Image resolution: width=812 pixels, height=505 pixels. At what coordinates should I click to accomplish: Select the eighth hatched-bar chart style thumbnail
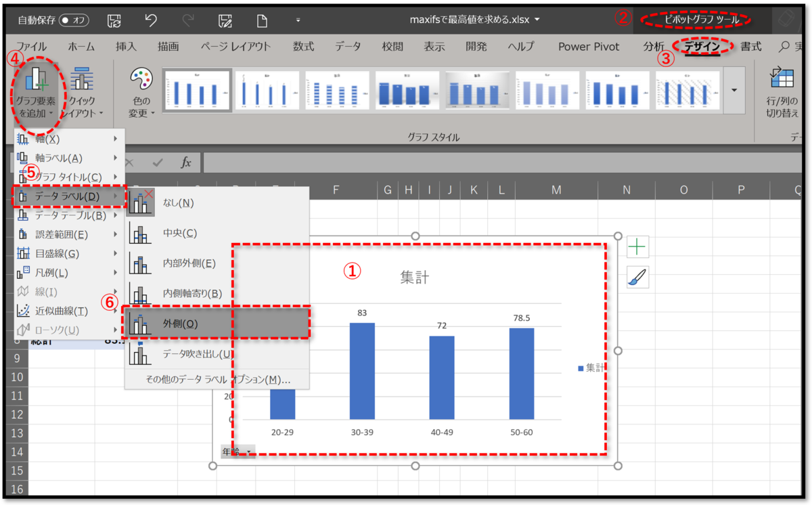(687, 91)
